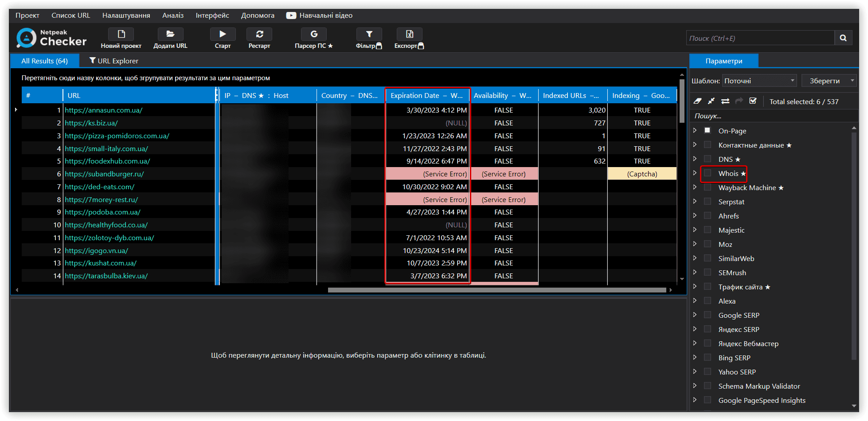Select the (Captcha) cell in Indexing column
Viewport: 868px width, 421px height.
tap(642, 174)
